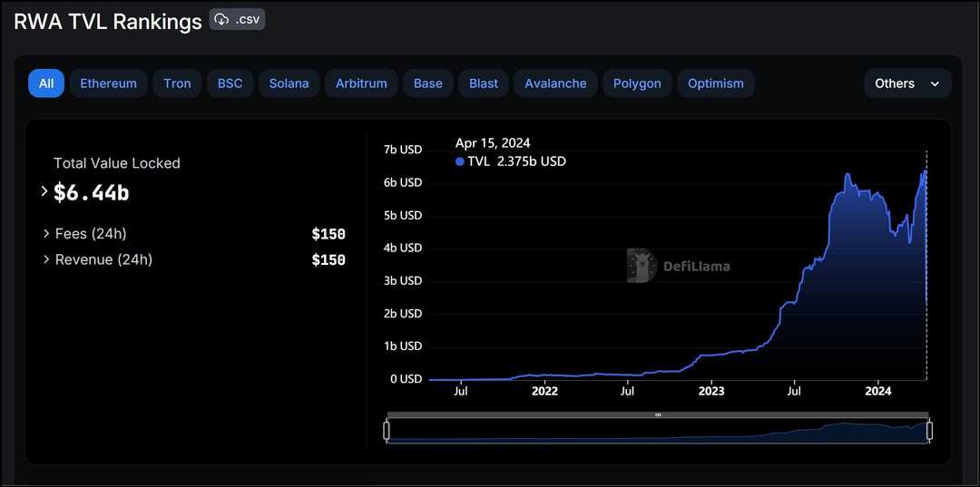The image size is (980, 487).
Task: Select the Polygon chain filter
Action: (637, 83)
